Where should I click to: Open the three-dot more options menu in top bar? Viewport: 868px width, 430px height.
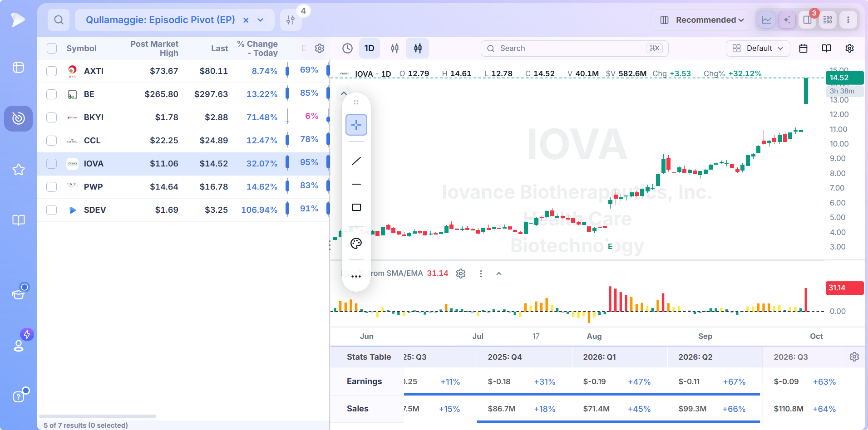click(x=848, y=20)
